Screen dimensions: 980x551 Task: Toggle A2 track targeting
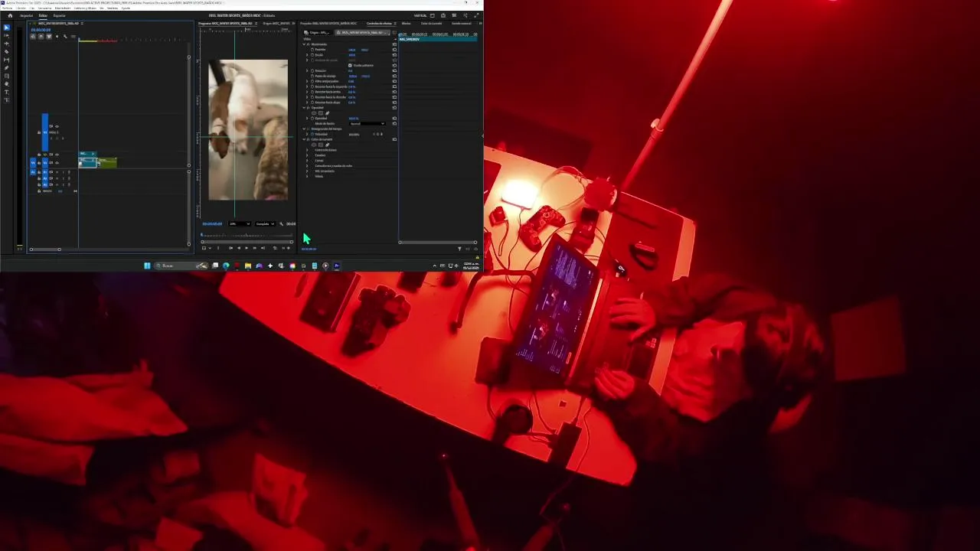click(x=45, y=178)
